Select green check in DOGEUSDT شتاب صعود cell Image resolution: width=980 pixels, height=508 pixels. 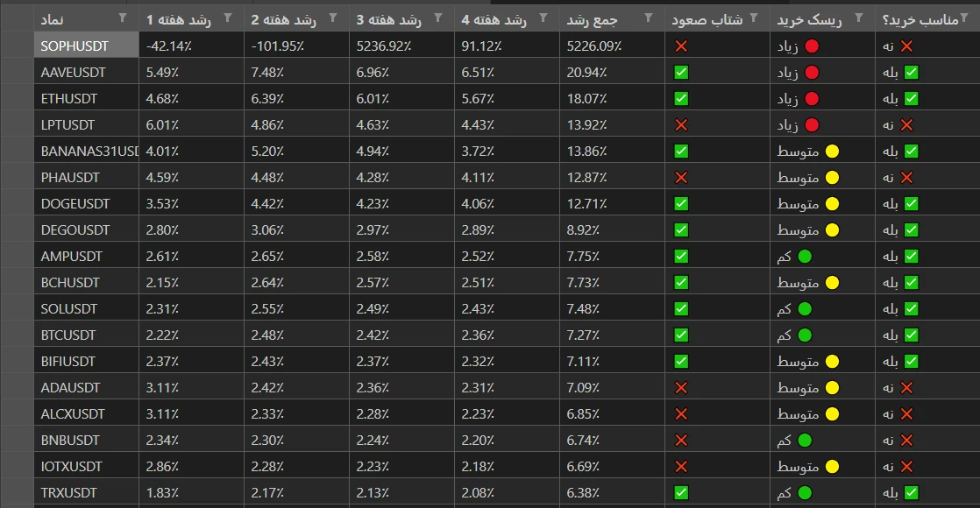(681, 204)
